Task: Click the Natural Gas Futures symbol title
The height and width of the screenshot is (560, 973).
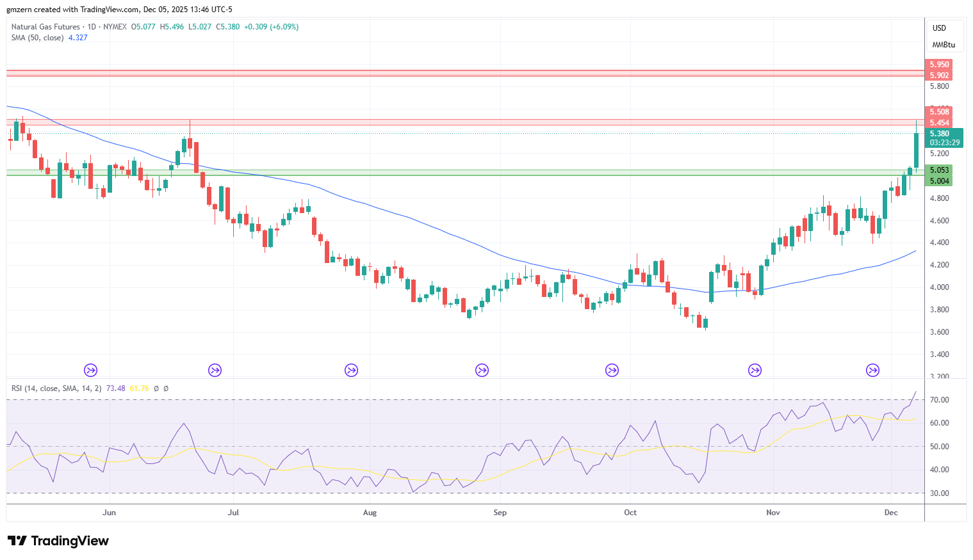Action: click(x=45, y=27)
